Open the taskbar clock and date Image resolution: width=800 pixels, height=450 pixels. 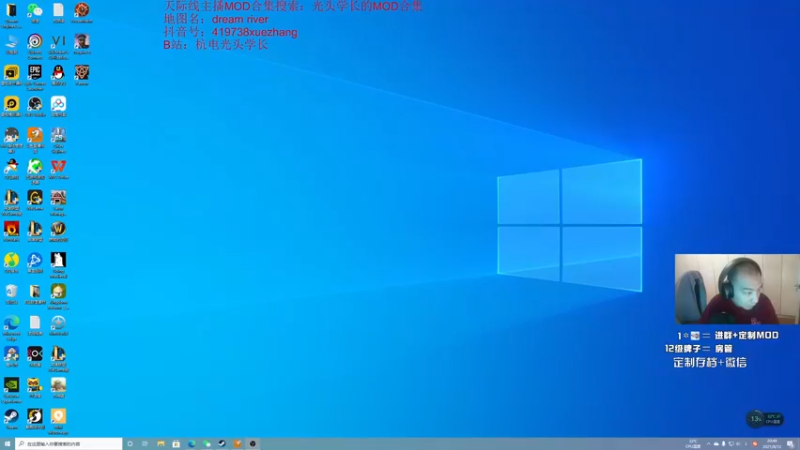coord(771,444)
